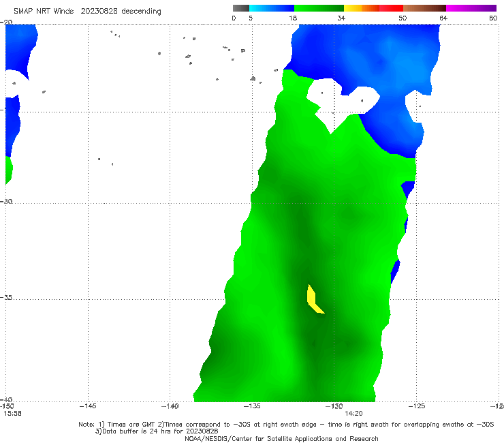
Task: Click the longitude label '-150'
Action: click(x=7, y=406)
